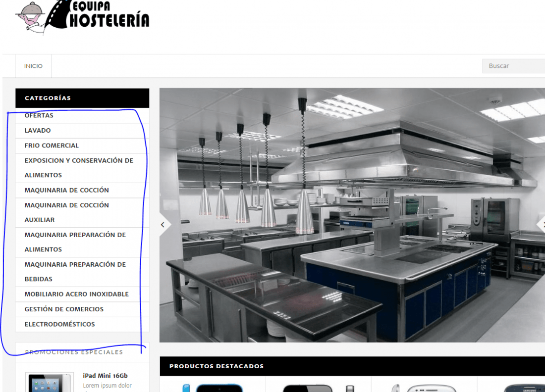Click the PROMOCIONES ESPECIALES heading

(74, 352)
